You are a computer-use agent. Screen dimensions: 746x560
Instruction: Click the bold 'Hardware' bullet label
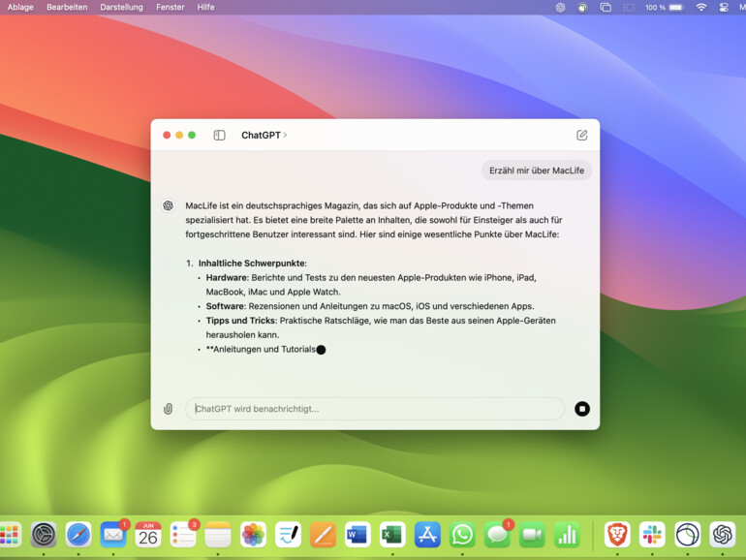[x=227, y=277]
